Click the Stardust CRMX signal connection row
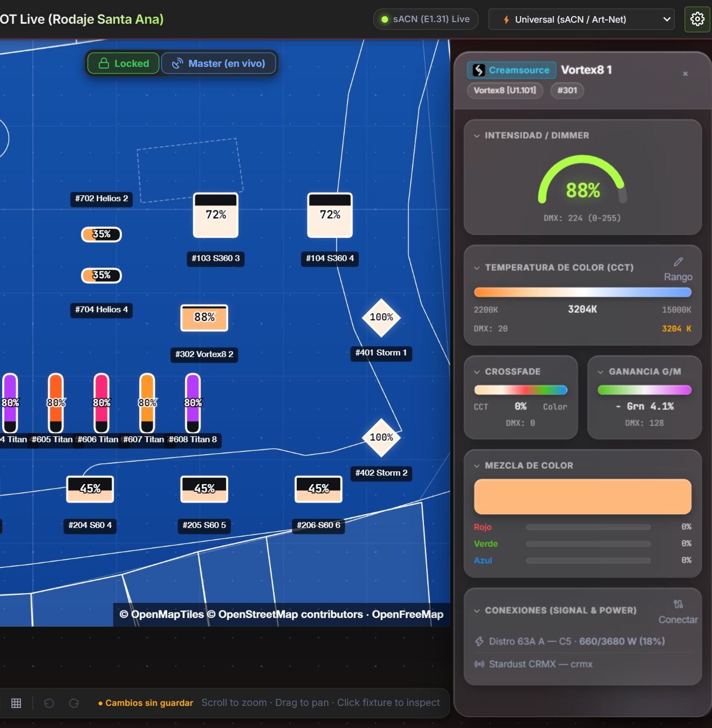This screenshot has width=712, height=728. point(583,664)
